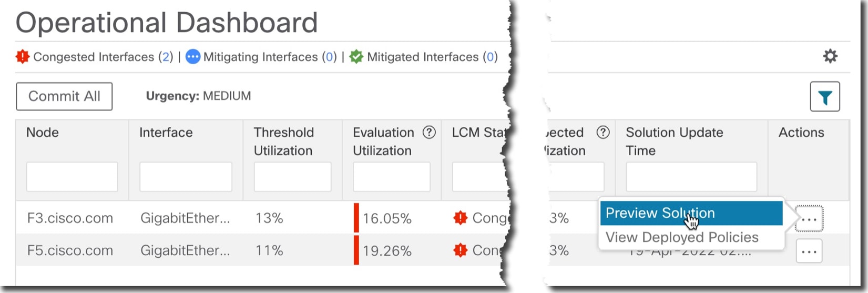Click the Mitigating Interfaces blue icon
The height and width of the screenshot is (293, 868).
pos(193,57)
